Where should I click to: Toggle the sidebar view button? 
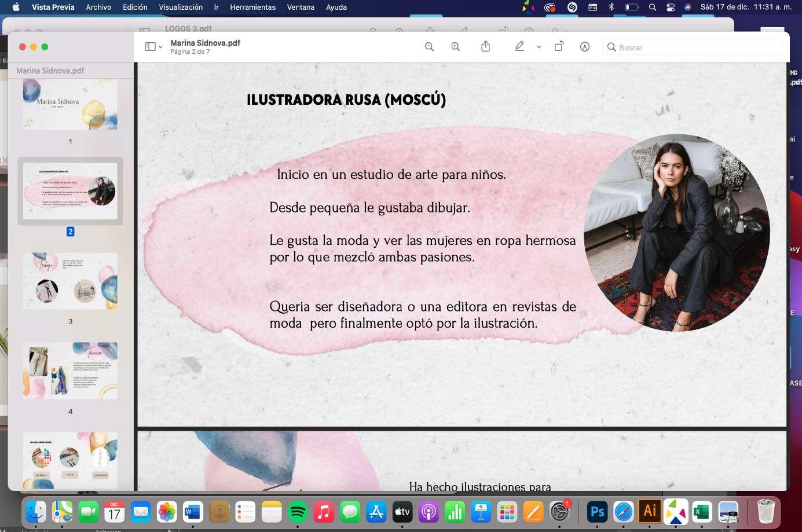tap(149, 46)
